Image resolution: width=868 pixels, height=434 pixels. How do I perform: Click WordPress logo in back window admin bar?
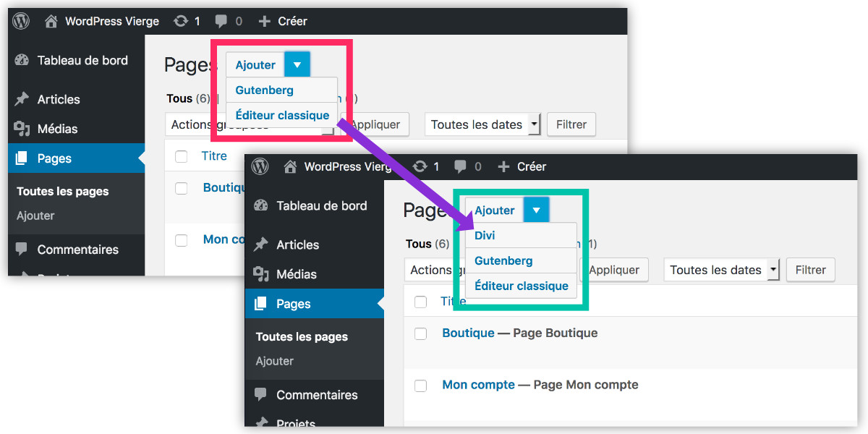point(21,22)
